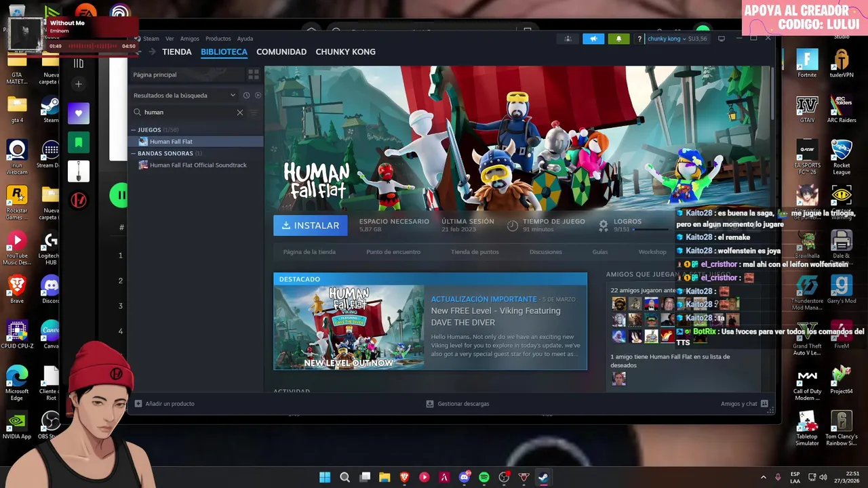This screenshot has width=868, height=488.
Task: Click the Windows Start button
Action: (325, 477)
